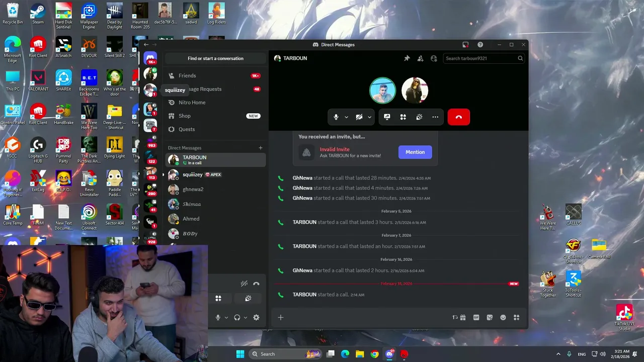Open Discord User Settings gear
Screen dimensions: 644x362
(256, 318)
